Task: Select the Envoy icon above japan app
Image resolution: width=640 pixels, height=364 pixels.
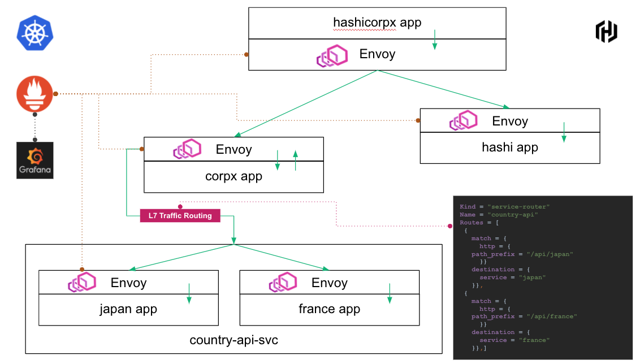Action: click(x=82, y=283)
